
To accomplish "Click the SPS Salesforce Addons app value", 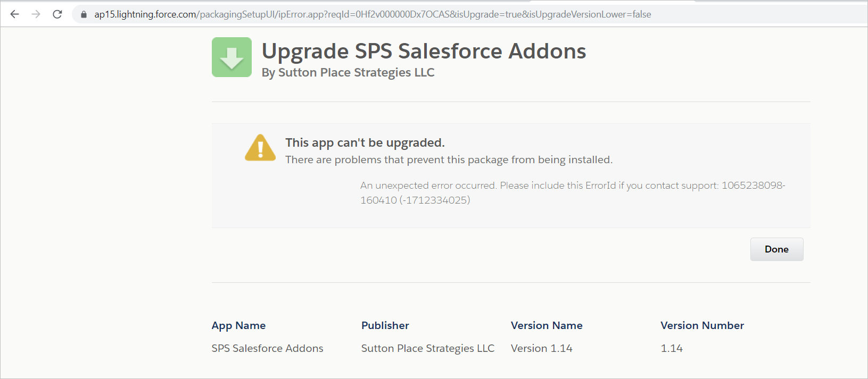I will [267, 348].
